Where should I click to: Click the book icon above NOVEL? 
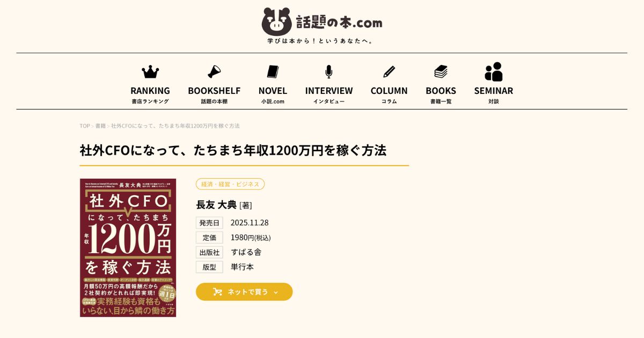coord(273,72)
